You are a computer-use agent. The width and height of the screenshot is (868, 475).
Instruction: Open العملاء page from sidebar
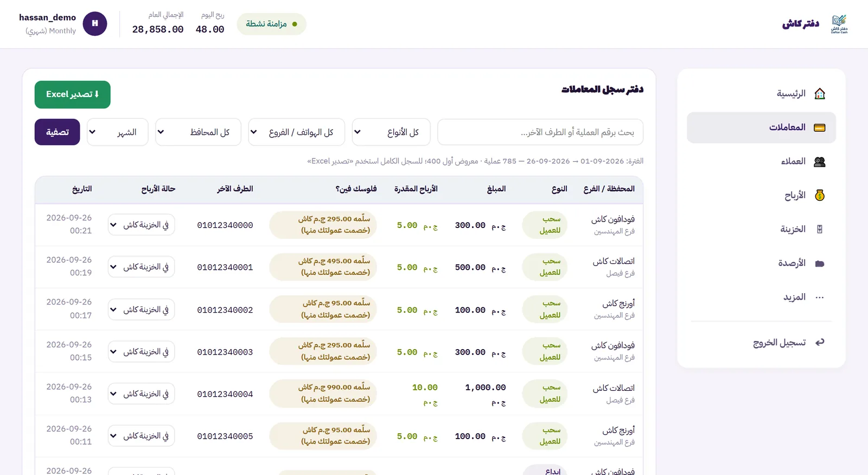tap(761, 162)
